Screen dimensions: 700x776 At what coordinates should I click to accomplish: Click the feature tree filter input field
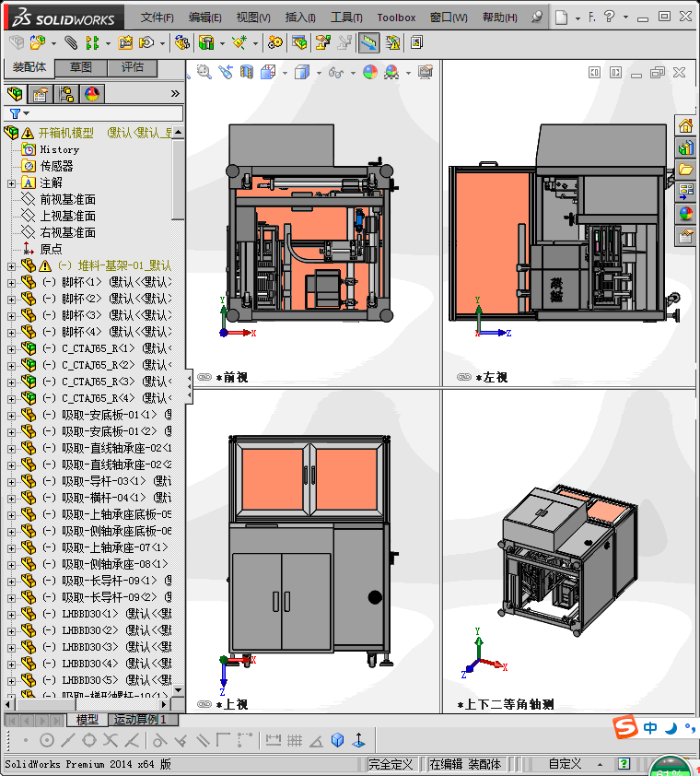pyautogui.click(x=94, y=114)
